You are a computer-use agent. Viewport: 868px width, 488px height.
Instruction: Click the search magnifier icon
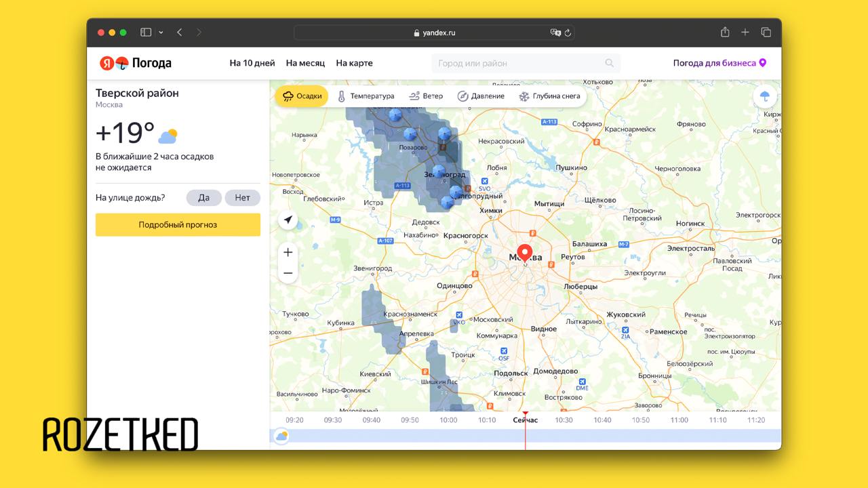(x=609, y=63)
